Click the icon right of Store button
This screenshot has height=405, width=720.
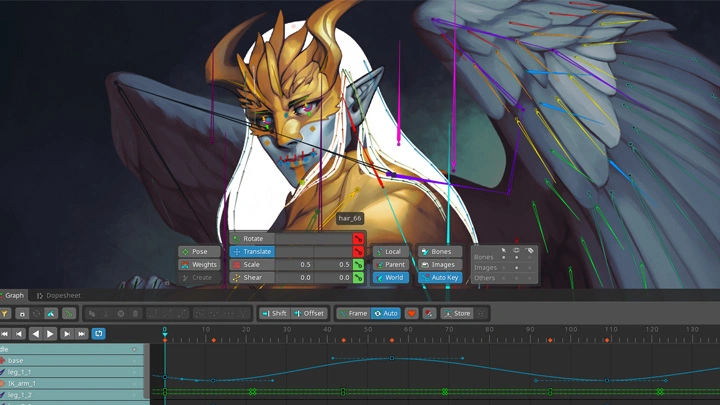481,314
